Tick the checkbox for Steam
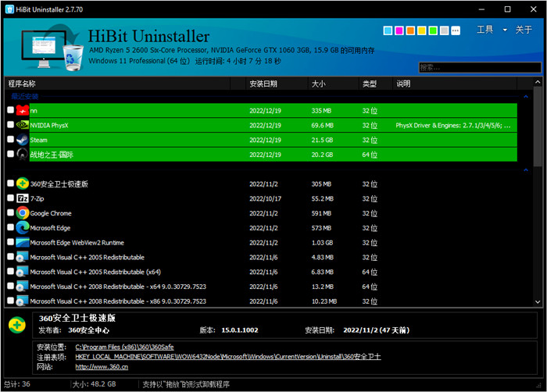 coord(10,140)
